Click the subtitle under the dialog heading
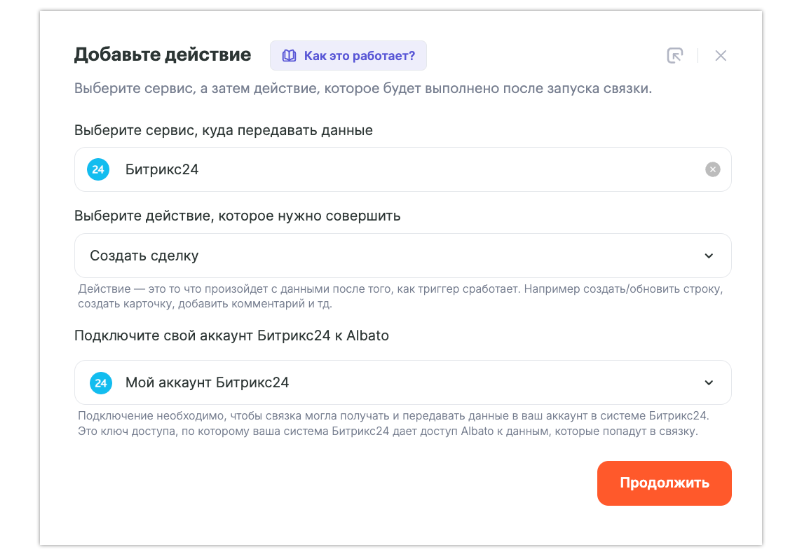 [x=362, y=89]
